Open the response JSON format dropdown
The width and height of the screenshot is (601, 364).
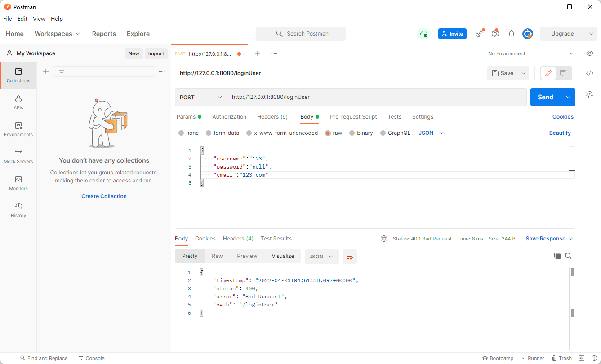click(x=321, y=257)
